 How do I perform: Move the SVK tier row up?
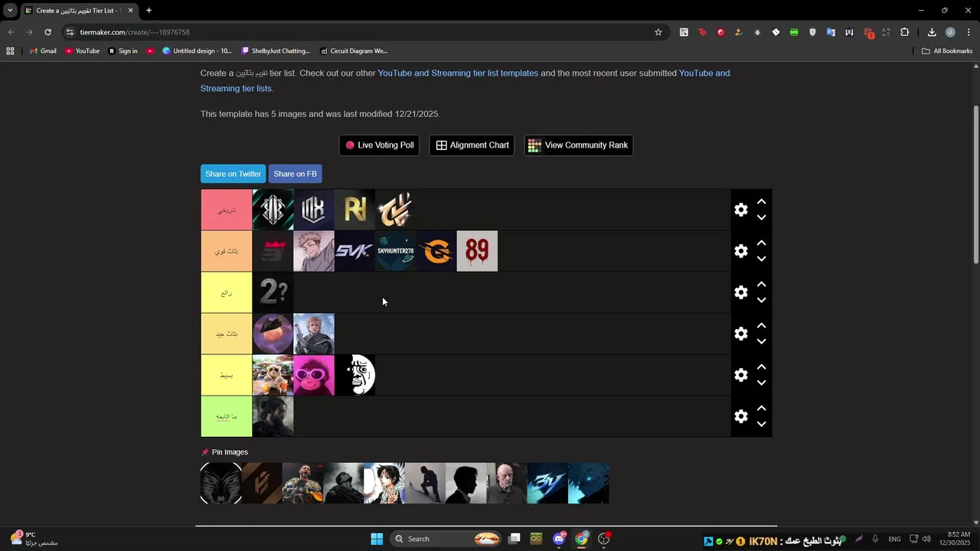(761, 243)
